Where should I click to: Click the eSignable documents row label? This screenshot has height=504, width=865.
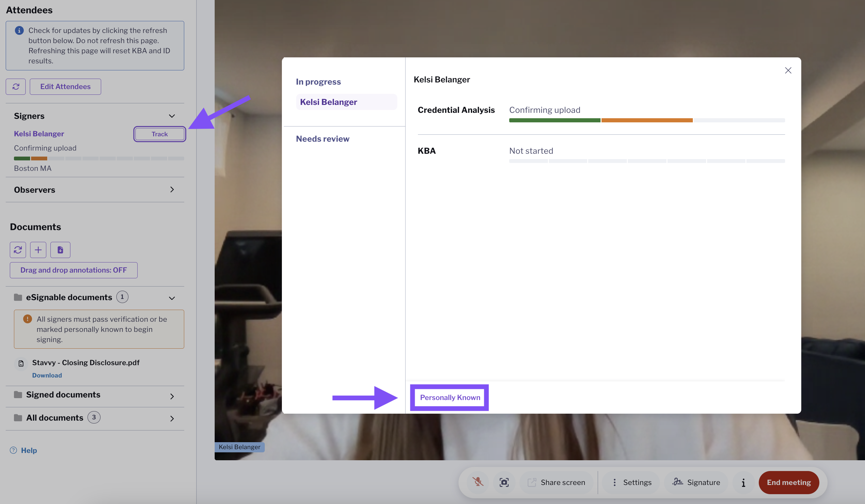[69, 297]
